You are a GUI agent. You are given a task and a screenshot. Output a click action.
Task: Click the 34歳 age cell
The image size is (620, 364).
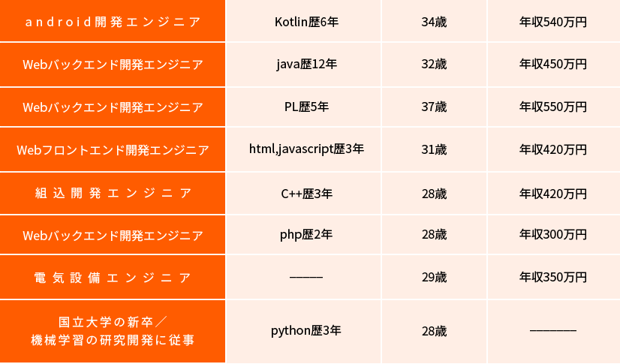point(434,22)
